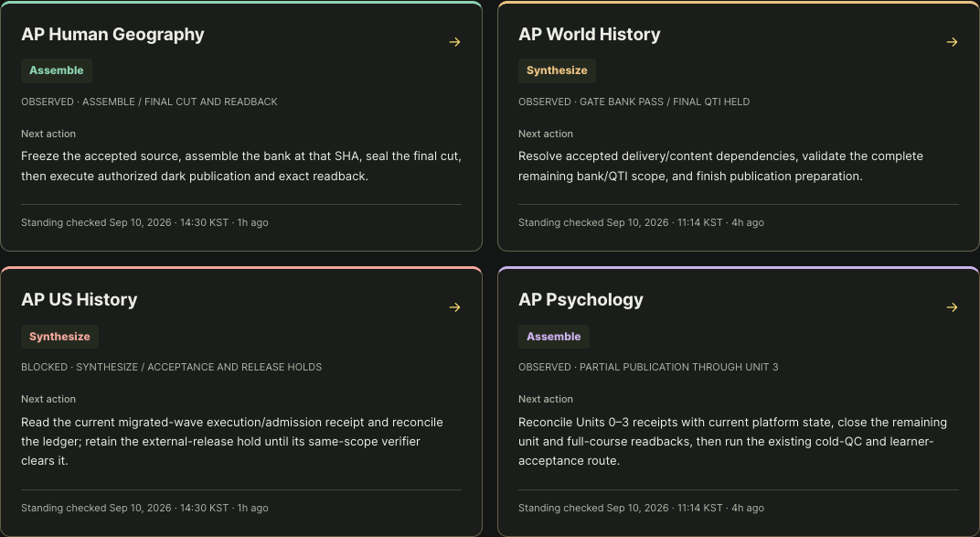Screen dimensions: 980x537
Task: Click the AP World History title
Action: [x=590, y=35]
